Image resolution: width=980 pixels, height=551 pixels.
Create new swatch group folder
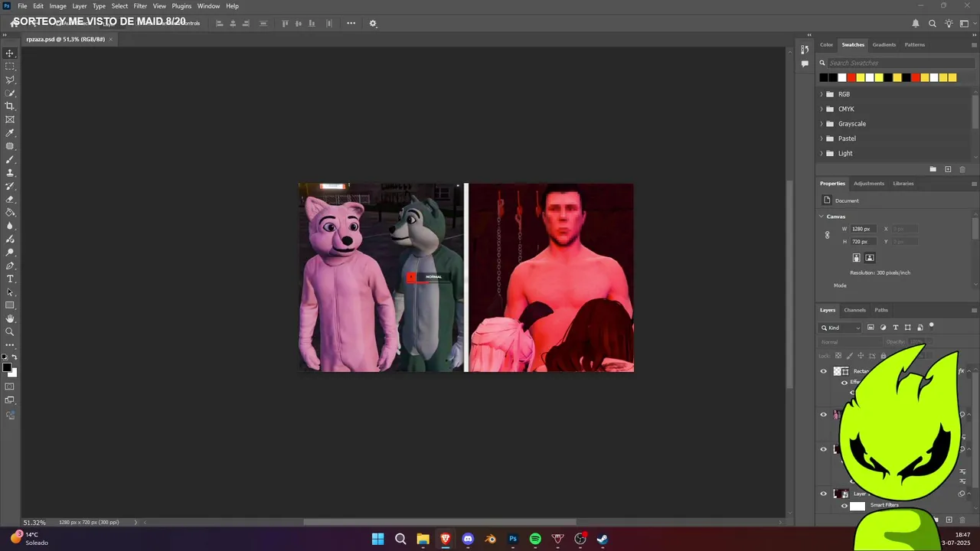click(933, 169)
